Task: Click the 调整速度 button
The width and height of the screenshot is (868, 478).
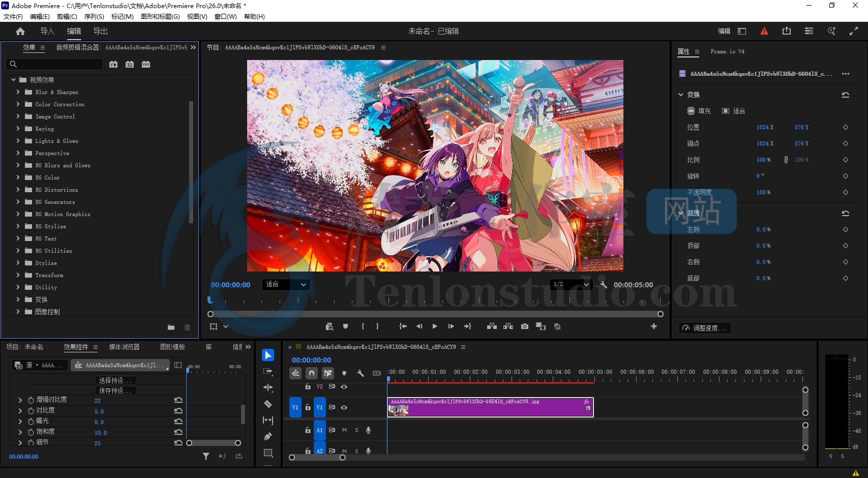Action: pos(705,328)
